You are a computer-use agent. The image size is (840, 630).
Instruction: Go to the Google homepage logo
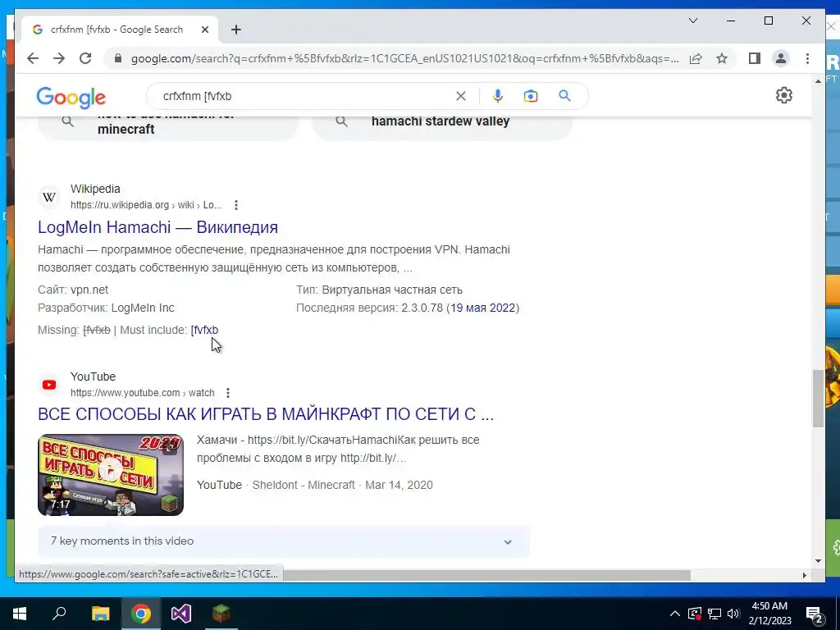[x=71, y=98]
